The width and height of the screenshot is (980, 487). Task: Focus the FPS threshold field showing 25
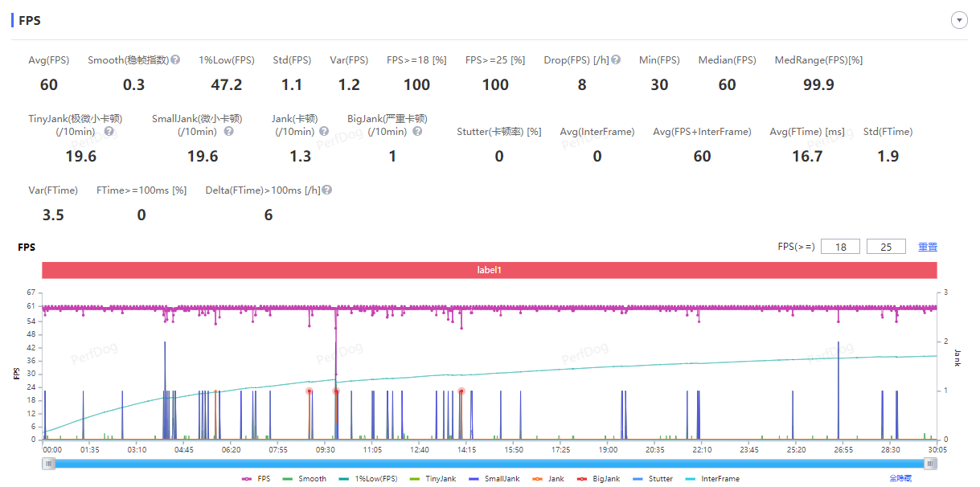click(886, 247)
